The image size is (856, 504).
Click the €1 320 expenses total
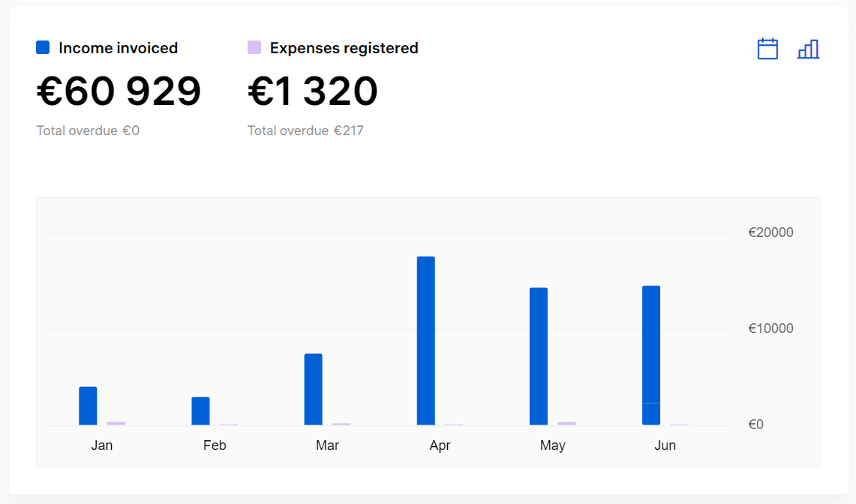pyautogui.click(x=312, y=91)
